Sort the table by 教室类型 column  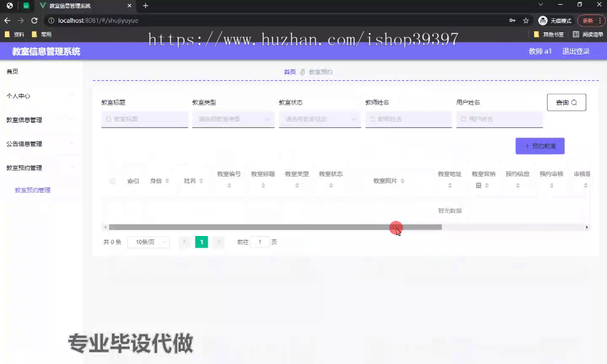[x=297, y=185]
